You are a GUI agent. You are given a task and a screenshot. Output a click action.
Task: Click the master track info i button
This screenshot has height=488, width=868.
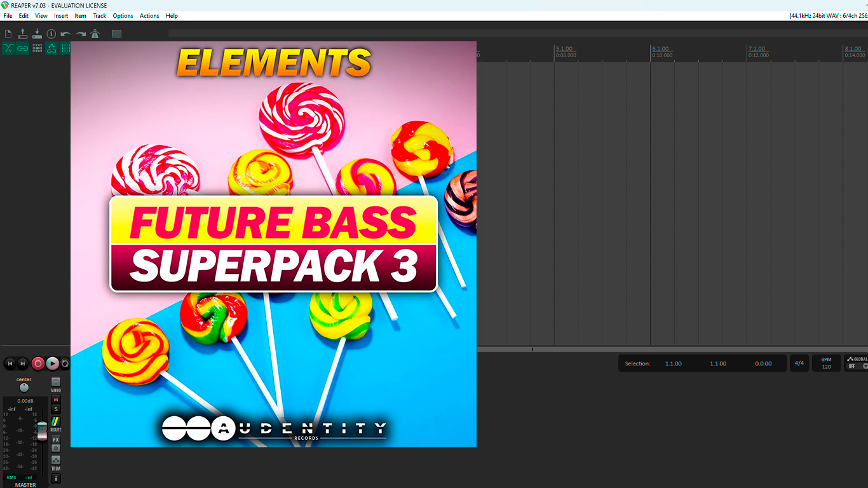(56, 478)
